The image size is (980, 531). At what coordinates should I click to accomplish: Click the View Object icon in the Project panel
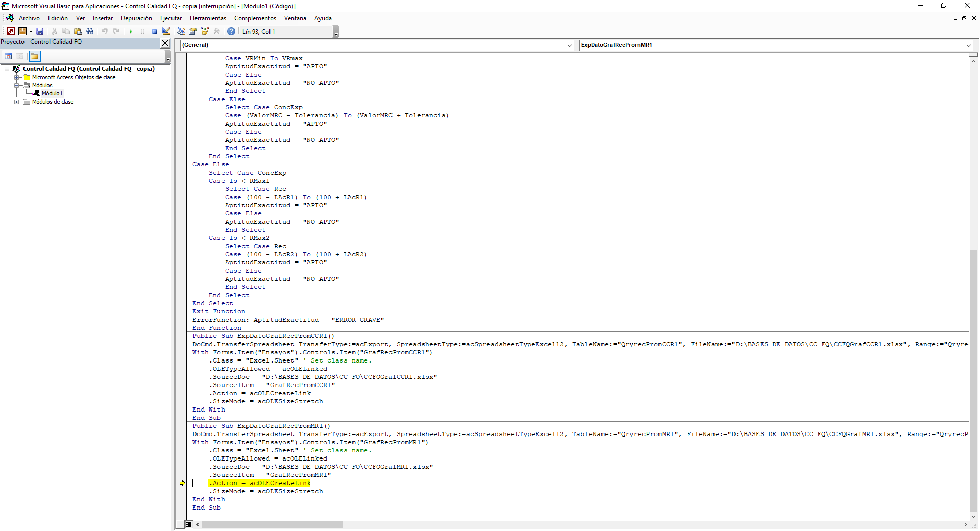coord(20,56)
